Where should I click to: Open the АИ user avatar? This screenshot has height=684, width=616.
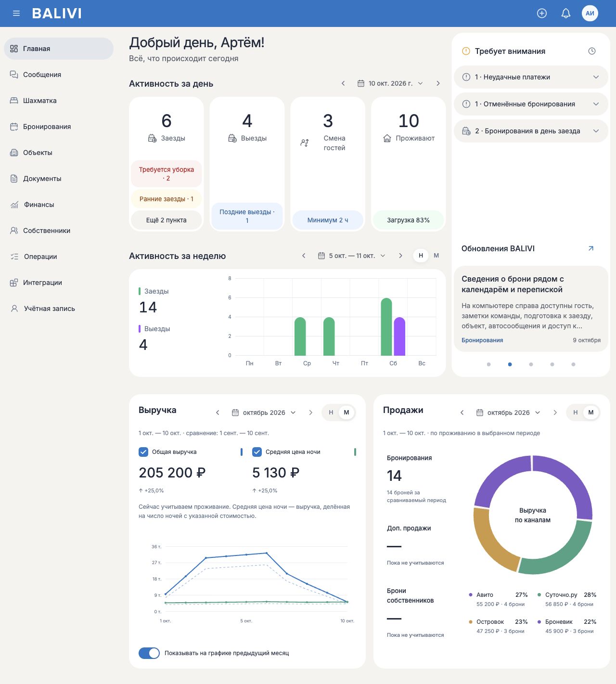(590, 13)
